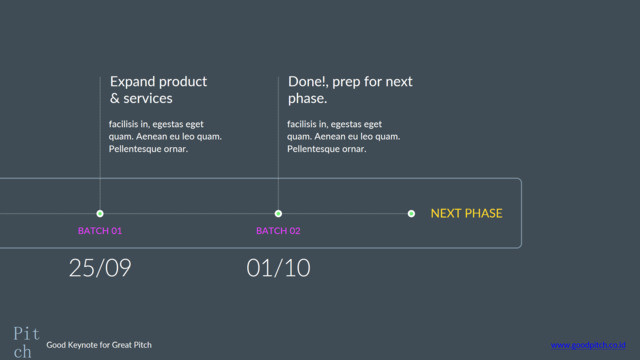Click the NEXT PHASE timeline dot
Image resolution: width=640 pixels, height=360 pixels.
coord(411,213)
